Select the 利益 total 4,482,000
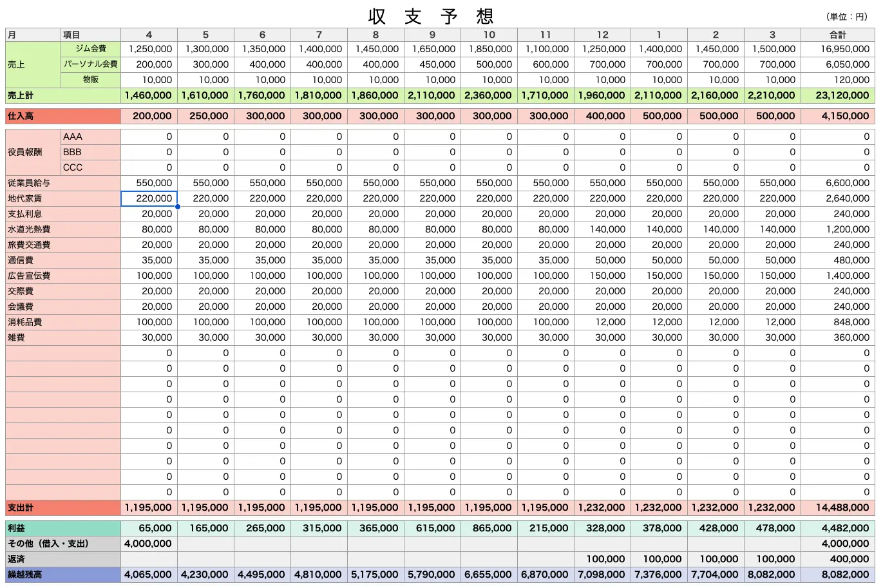Screen dimensions: 883x588 point(838,528)
